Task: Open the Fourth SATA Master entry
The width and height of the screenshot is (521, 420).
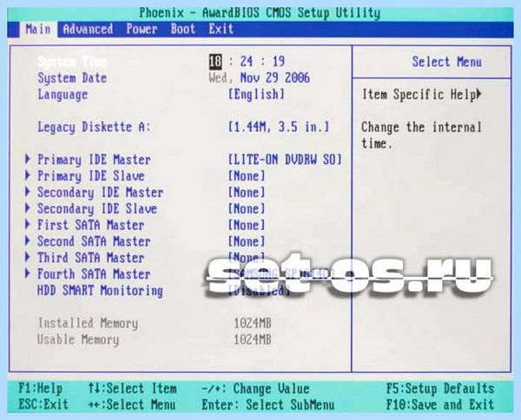Action: click(x=94, y=274)
